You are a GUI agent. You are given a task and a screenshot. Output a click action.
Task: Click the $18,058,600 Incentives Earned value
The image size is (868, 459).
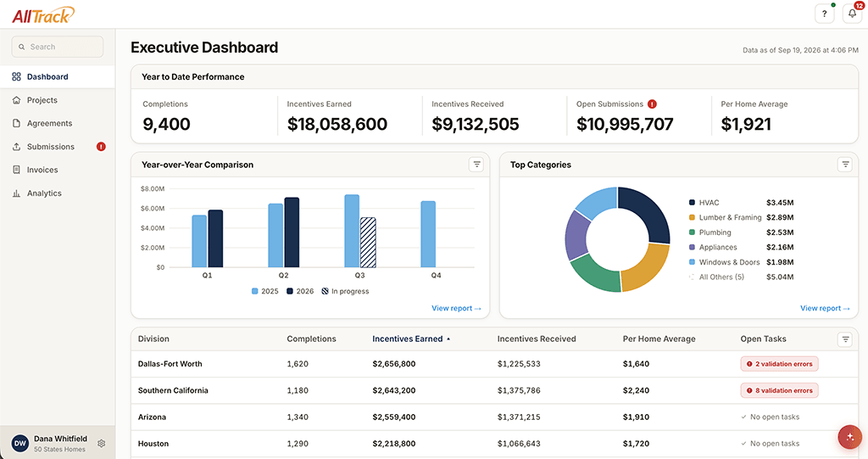(337, 124)
